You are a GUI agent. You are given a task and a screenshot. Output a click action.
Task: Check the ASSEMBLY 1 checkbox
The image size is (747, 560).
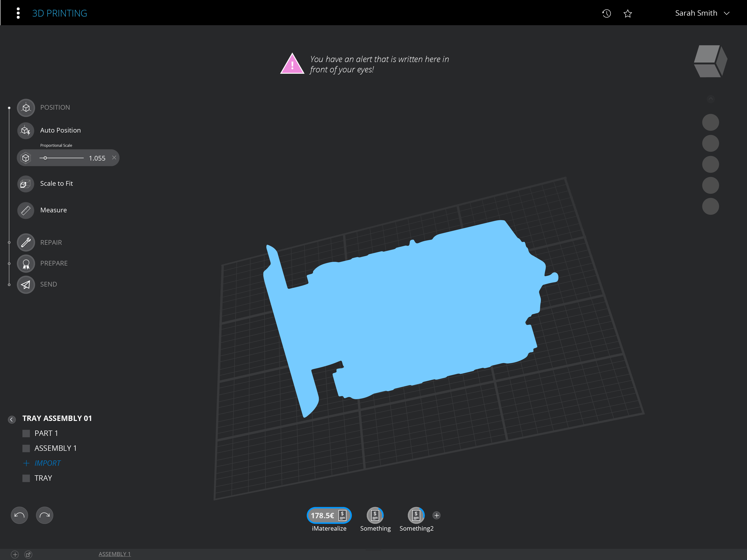[x=26, y=448]
